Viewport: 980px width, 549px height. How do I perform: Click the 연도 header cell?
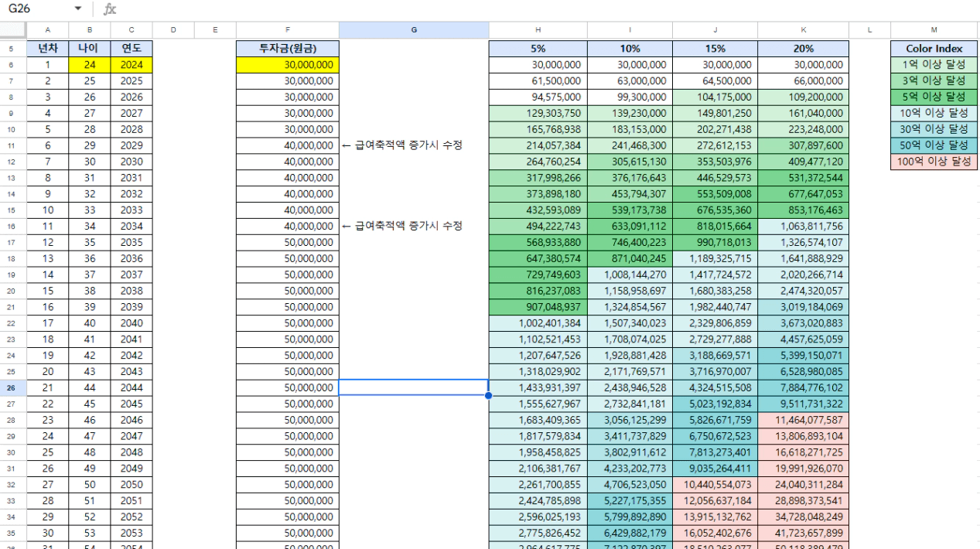pos(131,49)
